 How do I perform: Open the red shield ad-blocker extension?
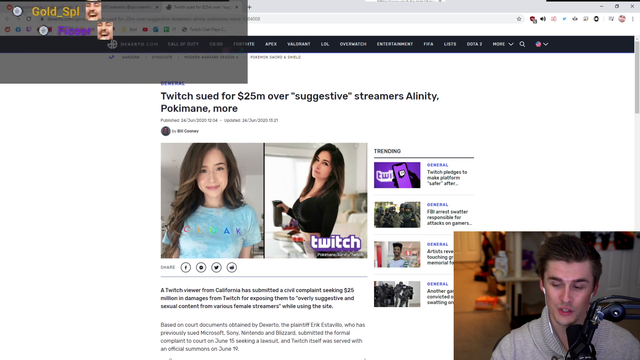533,19
